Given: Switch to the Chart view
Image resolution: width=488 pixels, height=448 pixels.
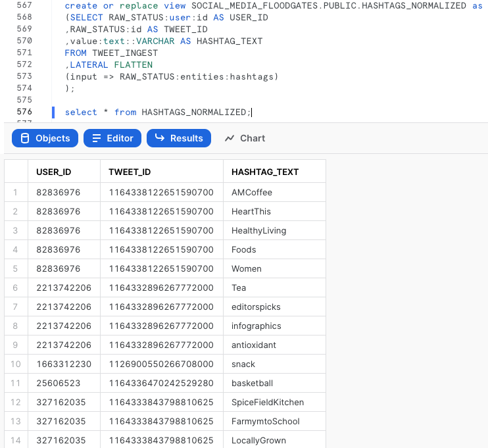Looking at the screenshot, I should 245,138.
